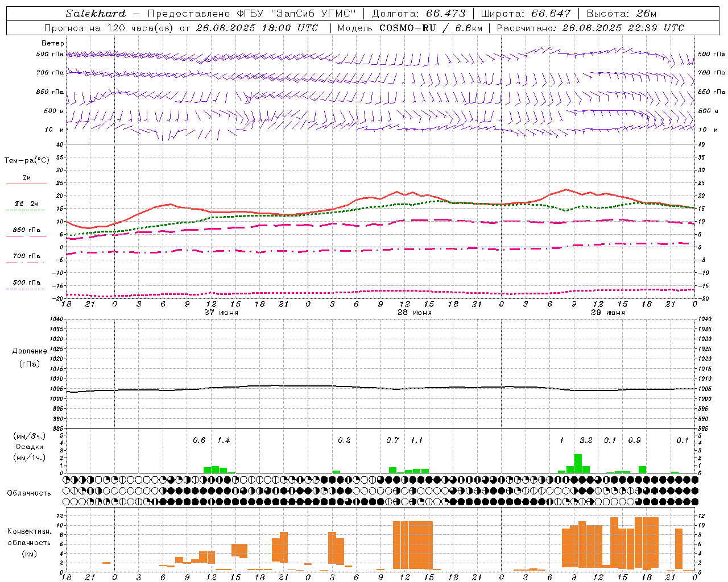The image size is (728, 582).
Task: Click the precipitation value 1.1
Action: click(x=417, y=440)
